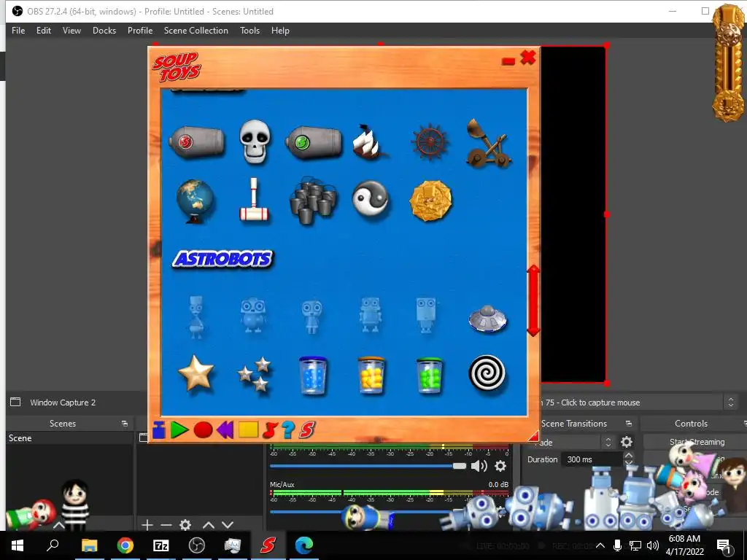Viewport: 747px width, 560px height.
Task: Open the File menu in OBS
Action: click(x=18, y=31)
